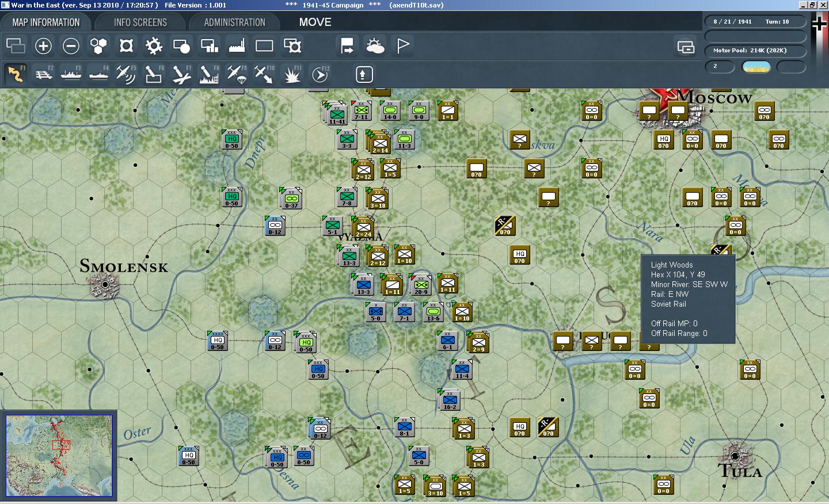Select the 16-2 infantry unit
Viewport: 829px width, 504px height.
450,400
